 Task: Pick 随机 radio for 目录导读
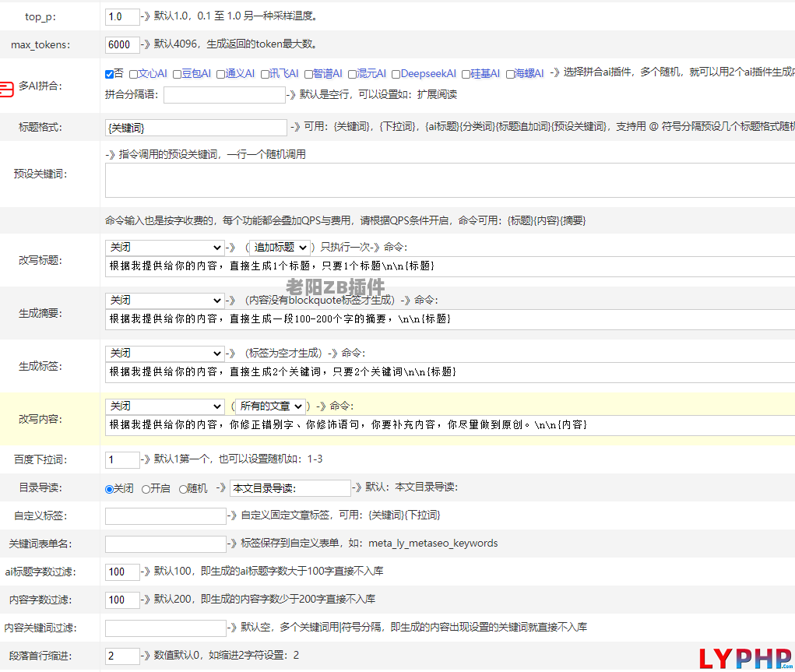(183, 489)
